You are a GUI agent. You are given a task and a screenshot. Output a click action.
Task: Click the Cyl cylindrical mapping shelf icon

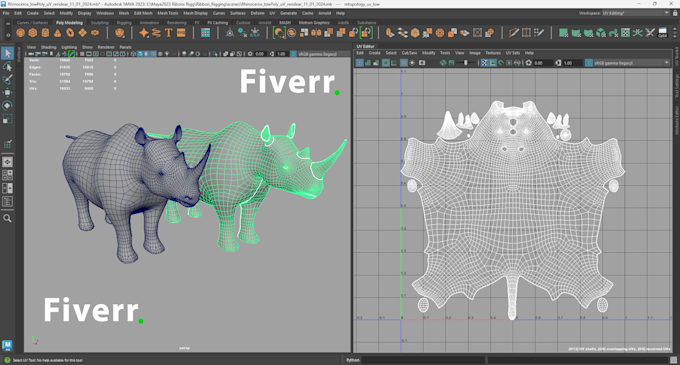coord(662,33)
